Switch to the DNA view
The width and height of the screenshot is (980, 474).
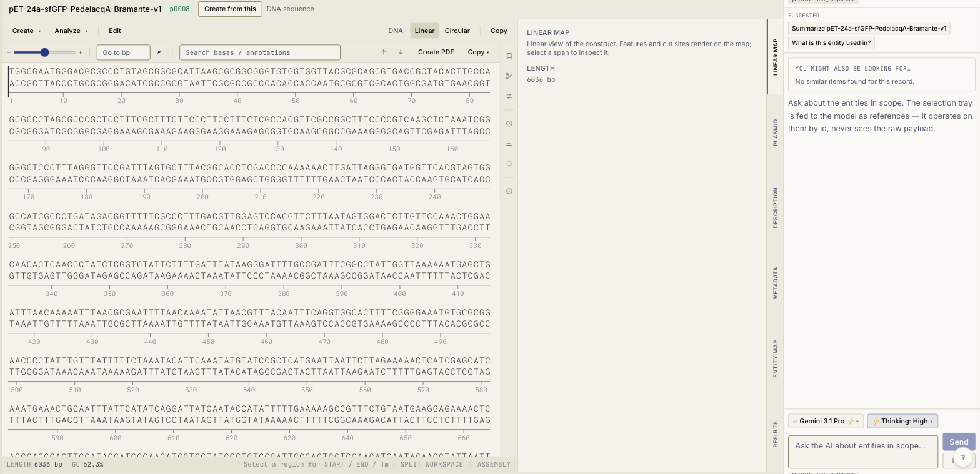396,31
